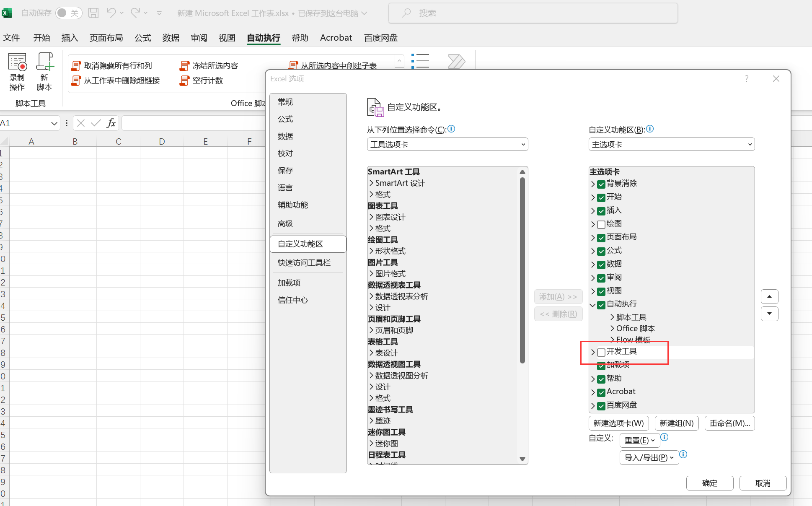Move selected tab up with arrow button
The width and height of the screenshot is (812, 506).
(x=769, y=297)
